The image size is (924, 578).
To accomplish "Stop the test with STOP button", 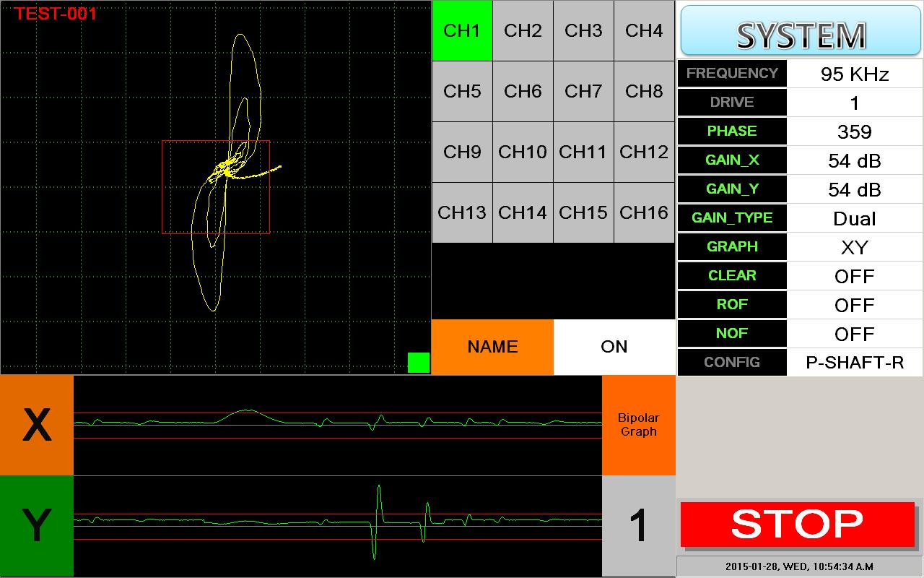I will pos(798,525).
